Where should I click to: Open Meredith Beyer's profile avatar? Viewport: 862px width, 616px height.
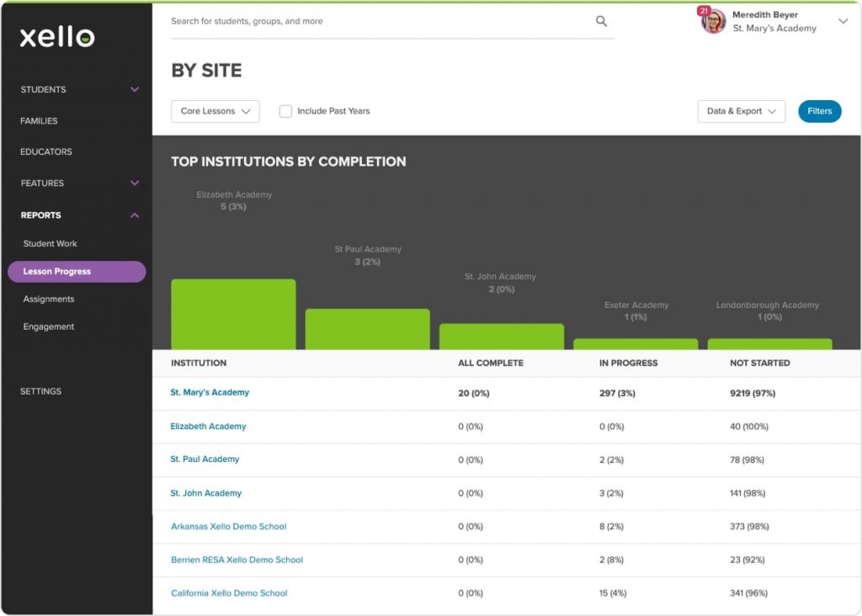click(712, 22)
